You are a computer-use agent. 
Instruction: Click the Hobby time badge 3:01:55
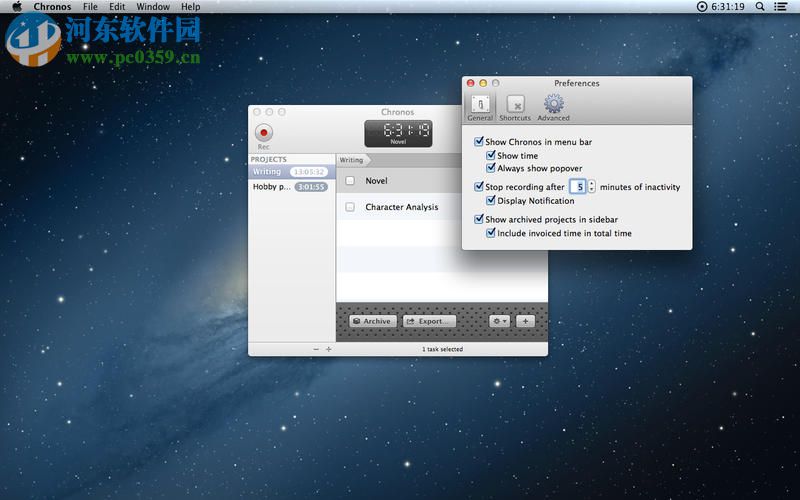[x=311, y=187]
